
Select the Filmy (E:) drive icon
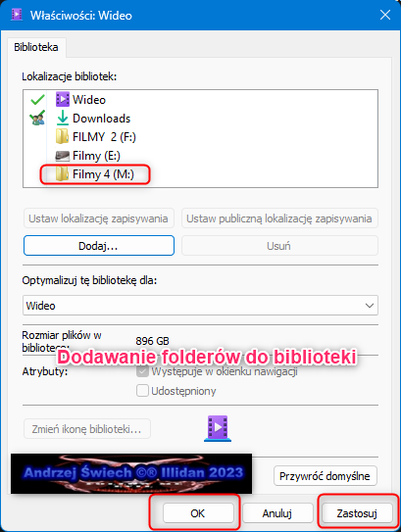click(x=63, y=156)
